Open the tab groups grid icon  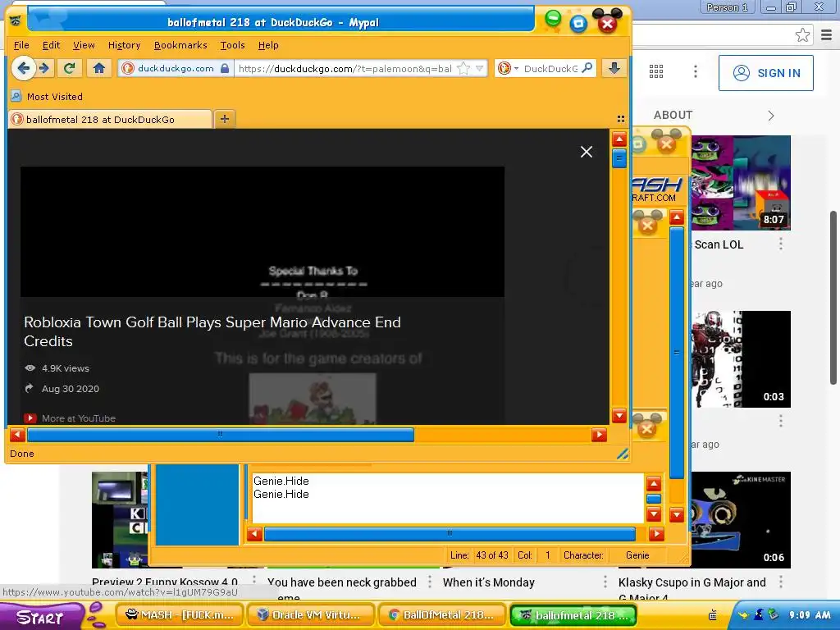pos(621,119)
